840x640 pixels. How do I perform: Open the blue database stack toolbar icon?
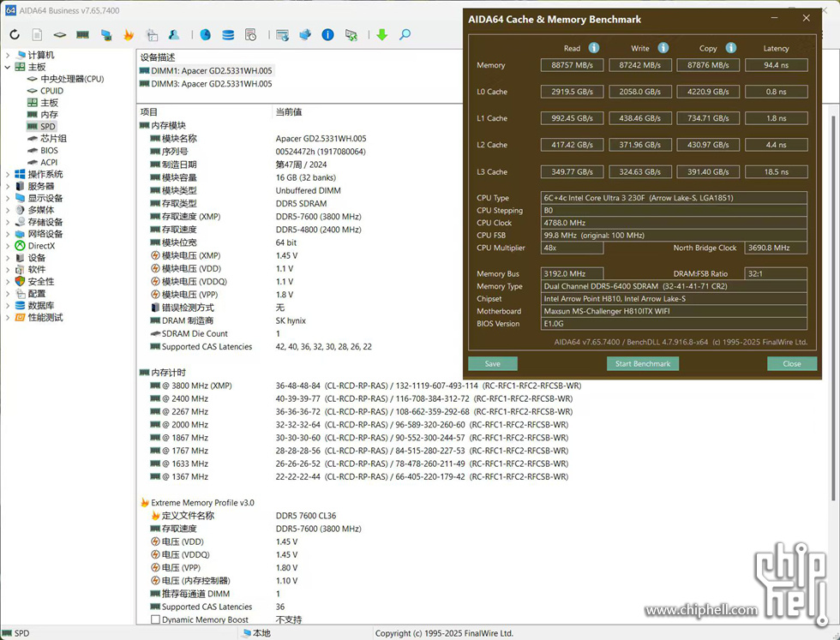(228, 35)
